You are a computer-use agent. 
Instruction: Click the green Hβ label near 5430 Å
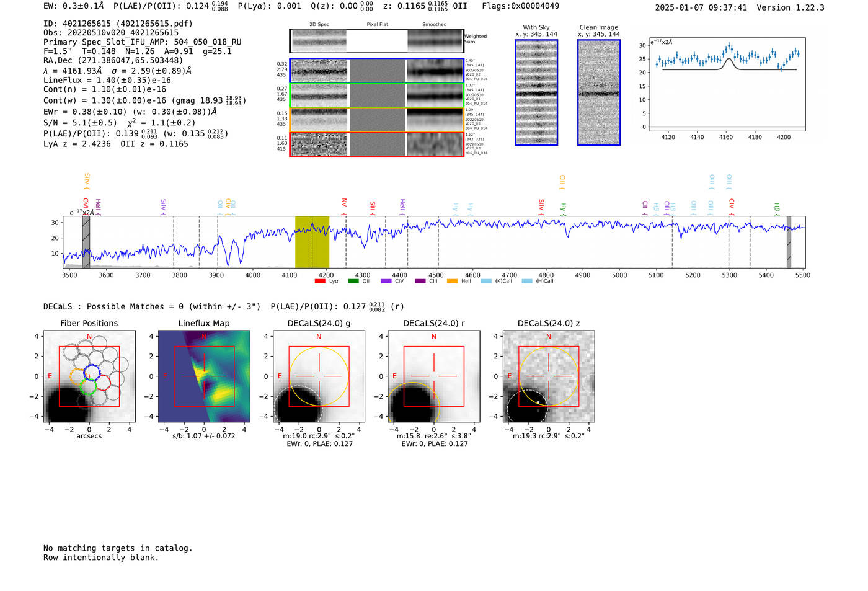pyautogui.click(x=776, y=207)
